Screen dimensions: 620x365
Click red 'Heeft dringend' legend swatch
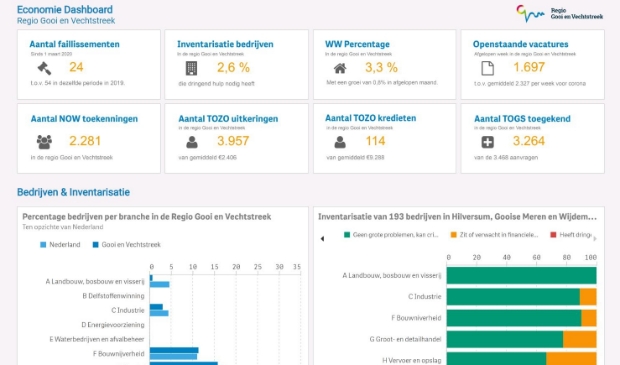pyautogui.click(x=554, y=235)
